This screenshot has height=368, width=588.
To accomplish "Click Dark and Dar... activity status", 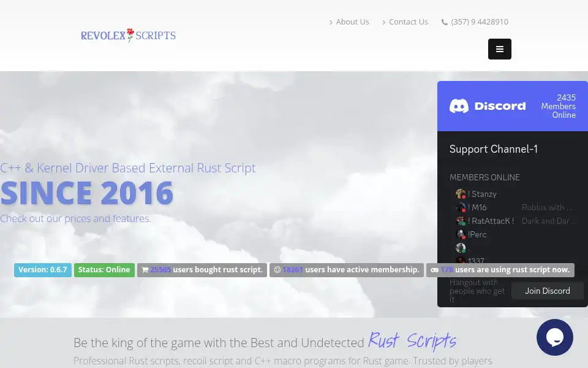I will click(548, 221).
